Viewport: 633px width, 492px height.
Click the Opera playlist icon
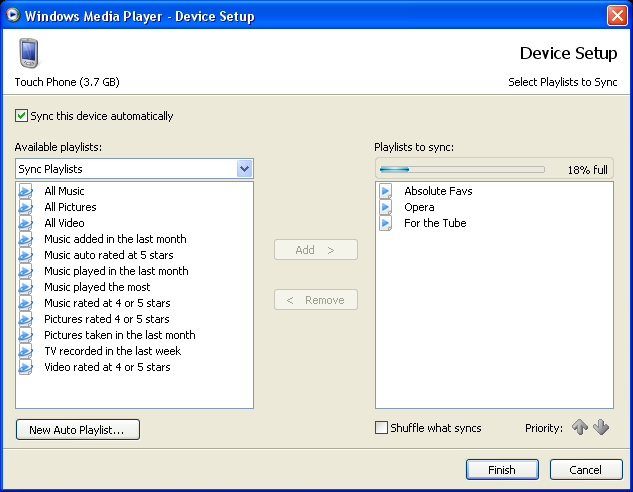click(386, 207)
